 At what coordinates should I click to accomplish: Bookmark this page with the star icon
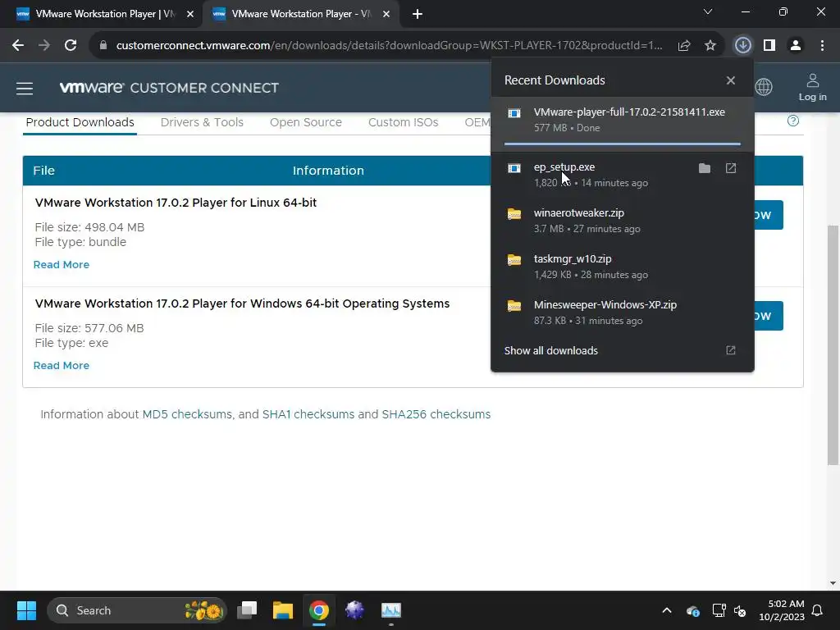coord(710,45)
